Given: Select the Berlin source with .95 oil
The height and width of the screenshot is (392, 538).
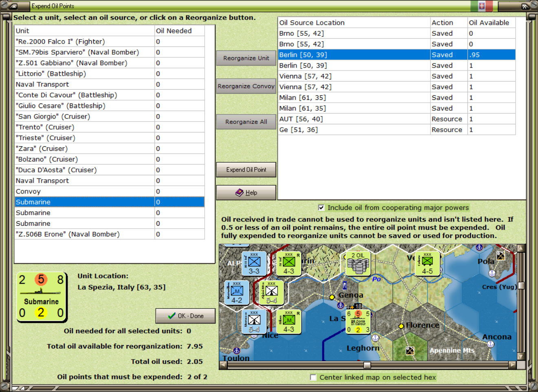Looking at the screenshot, I should (397, 55).
